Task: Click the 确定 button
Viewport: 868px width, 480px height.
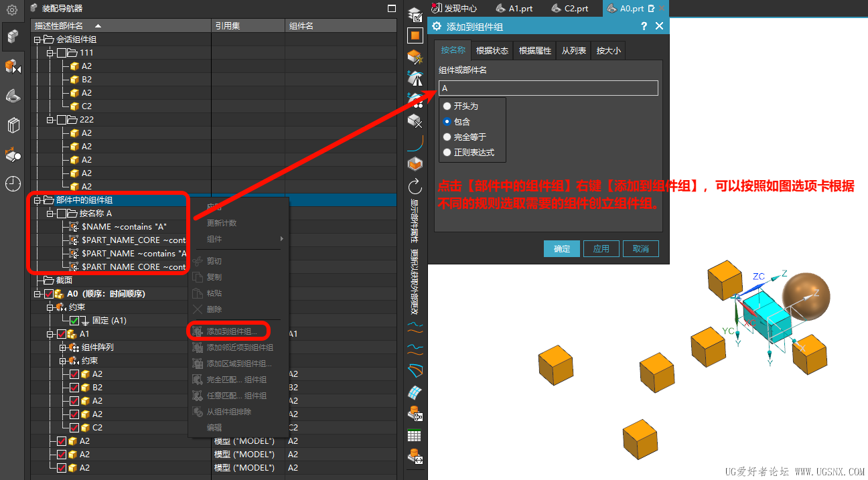Action: coord(562,248)
